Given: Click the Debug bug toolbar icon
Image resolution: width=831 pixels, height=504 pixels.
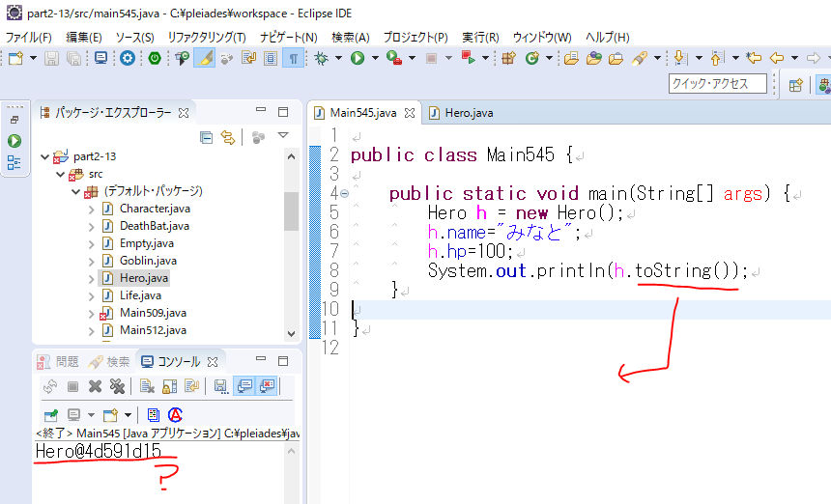Looking at the screenshot, I should 321,58.
